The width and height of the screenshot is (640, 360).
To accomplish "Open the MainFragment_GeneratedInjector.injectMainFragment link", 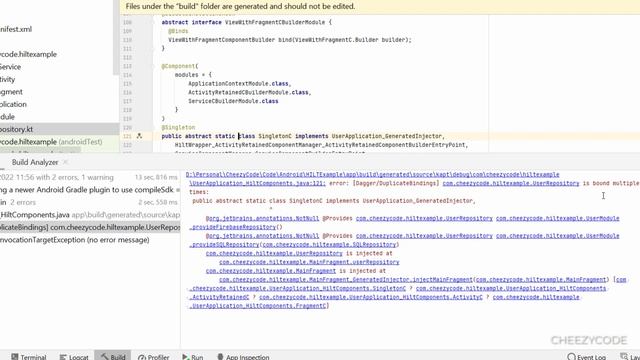I will click(x=346, y=280).
